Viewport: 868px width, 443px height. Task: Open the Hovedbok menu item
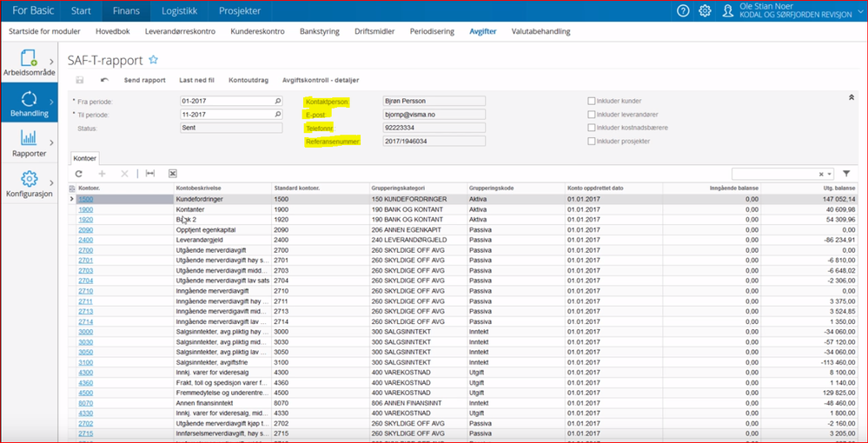pyautogui.click(x=113, y=31)
